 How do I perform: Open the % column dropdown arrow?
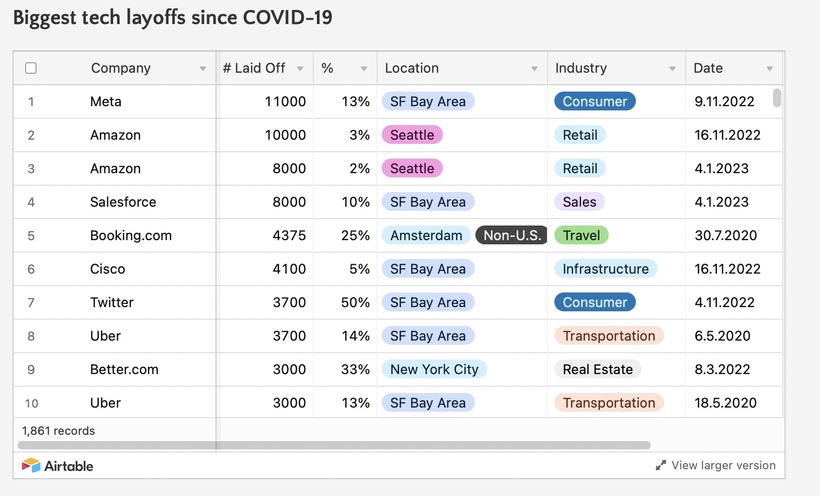[364, 69]
